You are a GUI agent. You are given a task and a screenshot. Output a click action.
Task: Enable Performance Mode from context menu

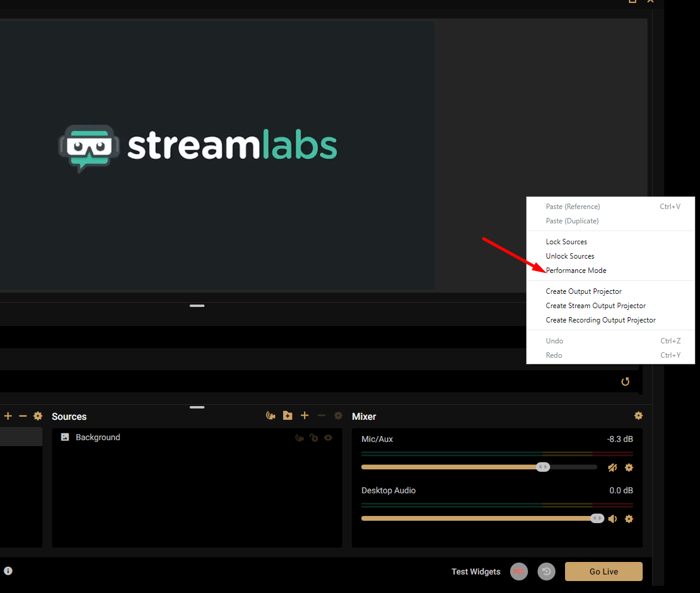point(610,271)
